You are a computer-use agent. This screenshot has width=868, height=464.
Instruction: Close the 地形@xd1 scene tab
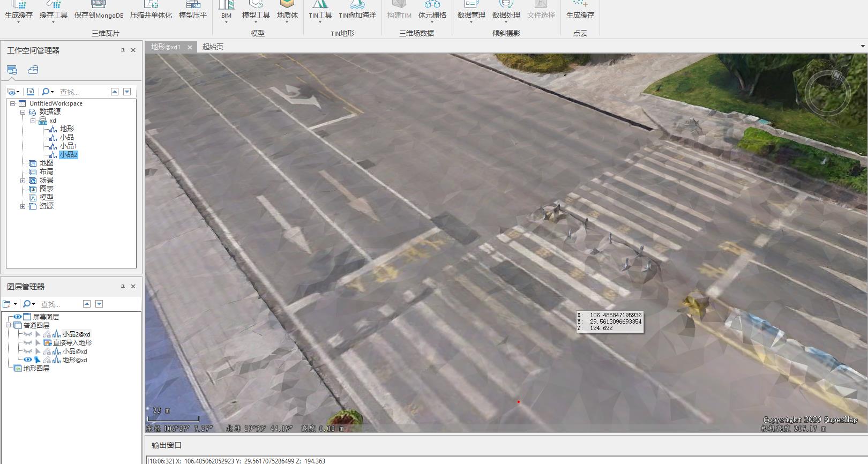pyautogui.click(x=190, y=47)
